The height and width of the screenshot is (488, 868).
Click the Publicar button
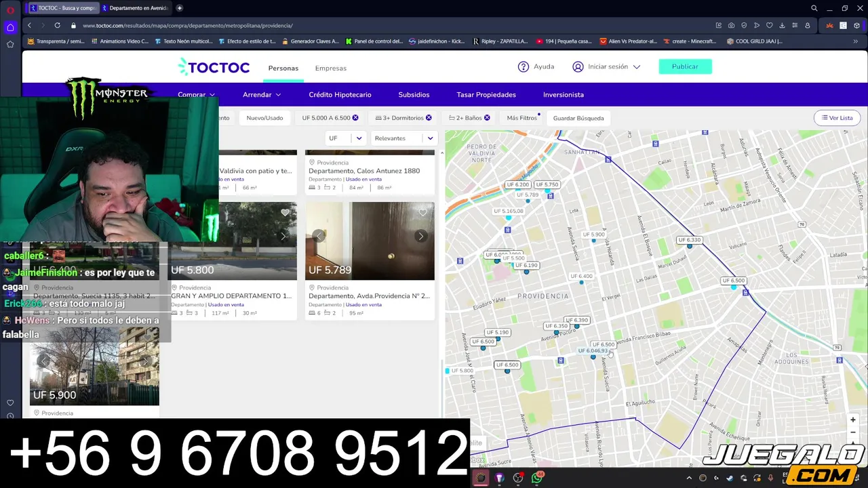685,66
